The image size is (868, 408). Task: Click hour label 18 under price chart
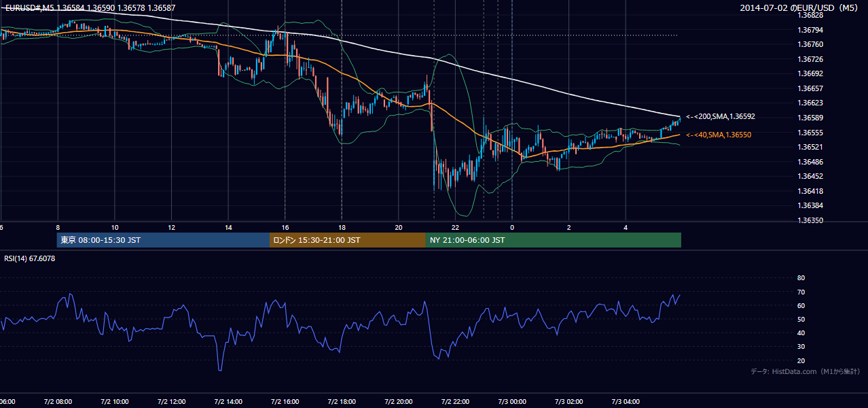342,228
